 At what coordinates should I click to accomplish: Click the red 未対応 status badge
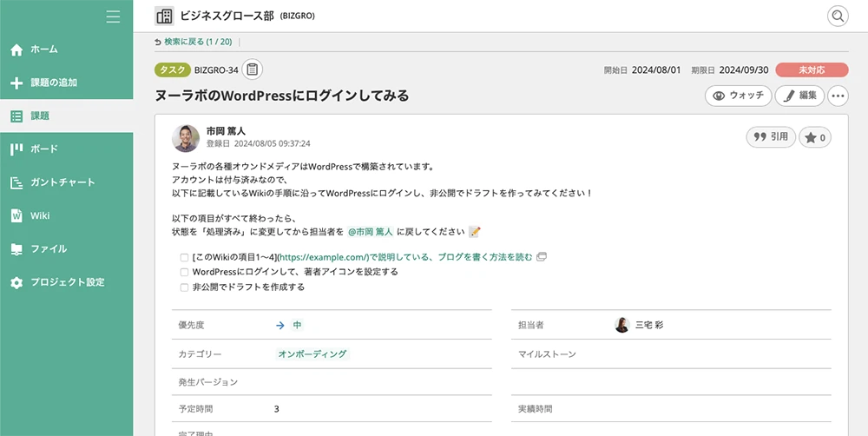point(811,70)
